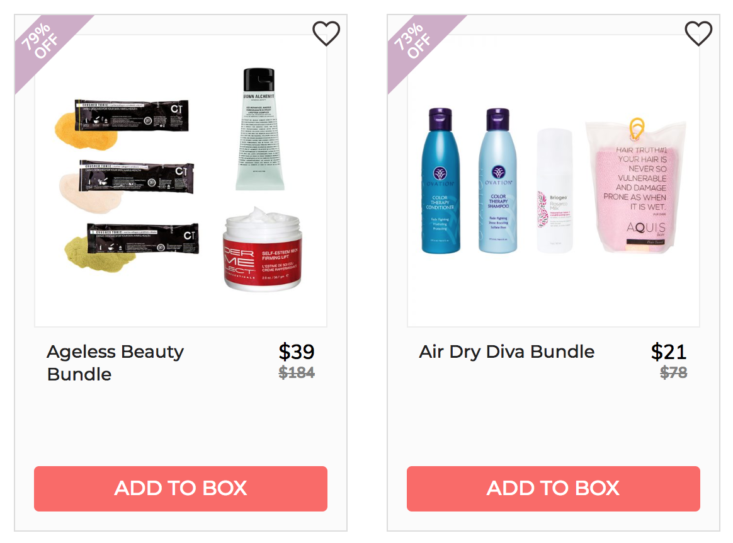Click the $21 price of Air Dry Diva
Screen dimensions: 733x543
coord(668,351)
